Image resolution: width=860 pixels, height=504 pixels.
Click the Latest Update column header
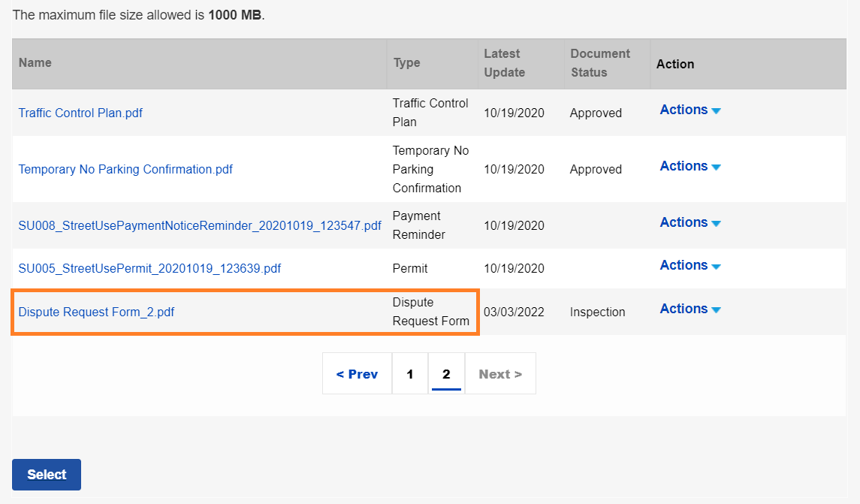504,63
